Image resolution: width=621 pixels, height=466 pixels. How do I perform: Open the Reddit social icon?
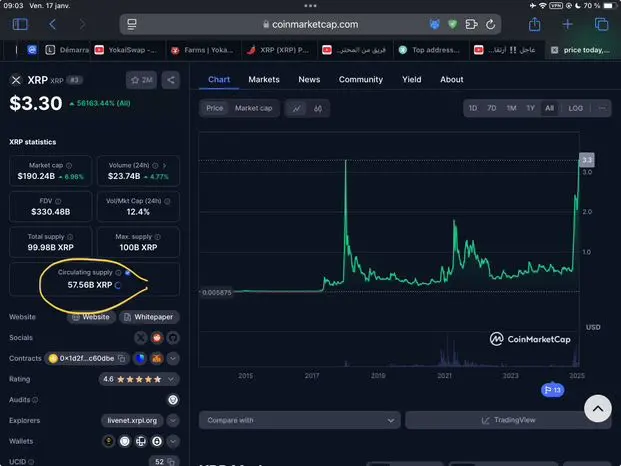point(157,338)
